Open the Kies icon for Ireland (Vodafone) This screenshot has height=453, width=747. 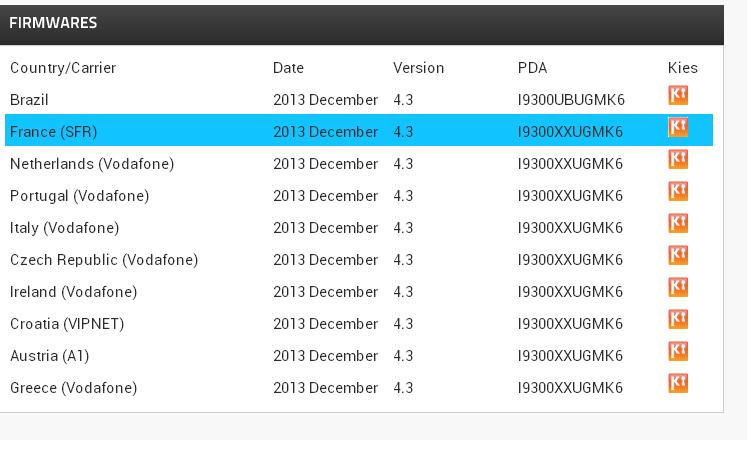point(678,287)
